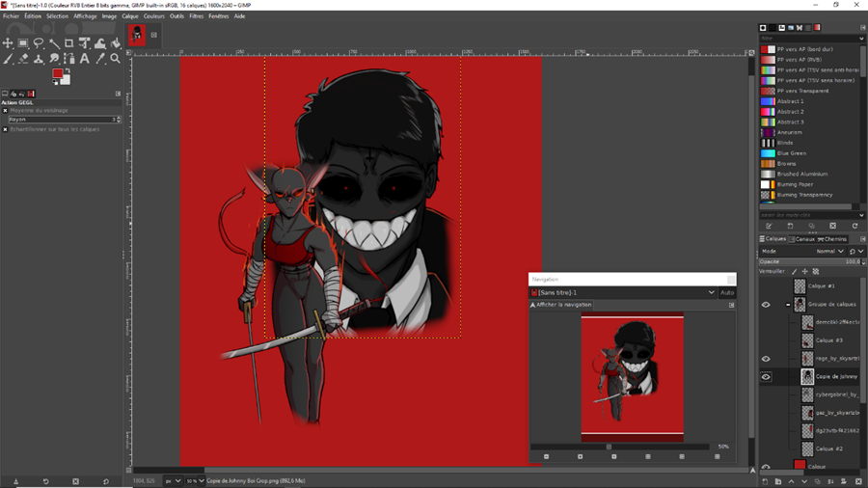Viewport: 868px width, 488px height.
Task: Pick the Free Select lasso tool
Action: 39,43
